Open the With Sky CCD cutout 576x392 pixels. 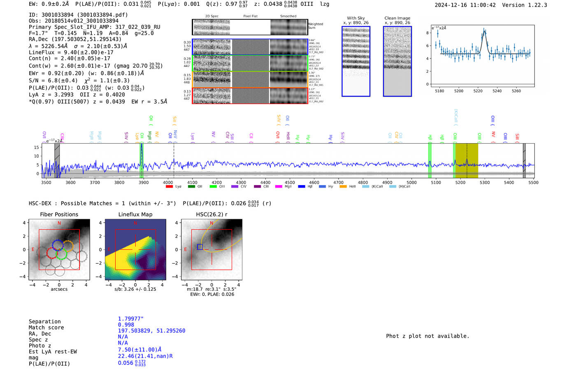tap(356, 61)
